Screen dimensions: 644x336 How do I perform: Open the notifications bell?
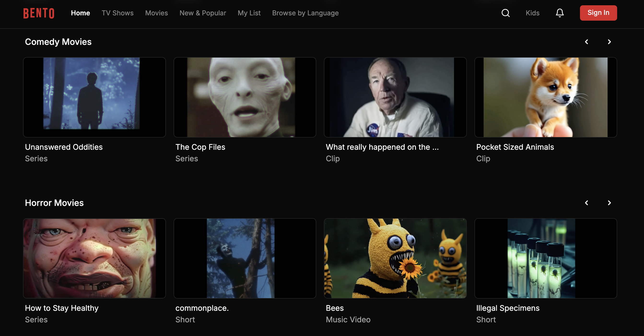tap(560, 13)
